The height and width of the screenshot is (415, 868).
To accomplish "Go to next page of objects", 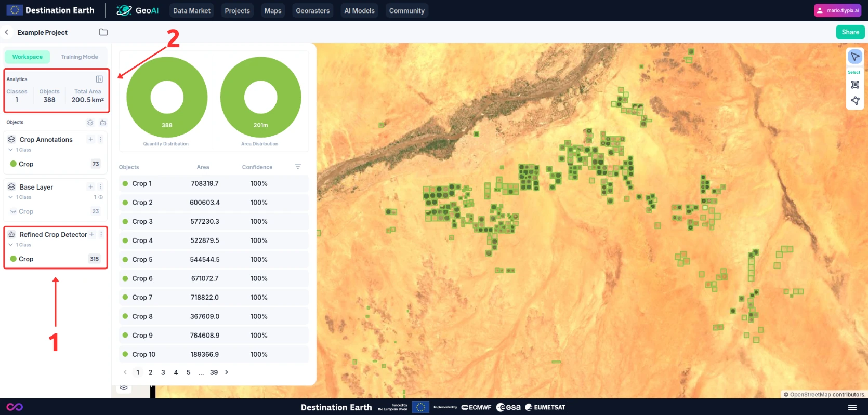I will click(227, 372).
